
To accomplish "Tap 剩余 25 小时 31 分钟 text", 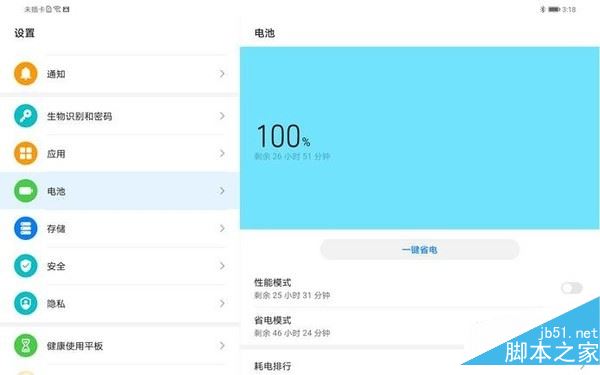I will pos(292,295).
